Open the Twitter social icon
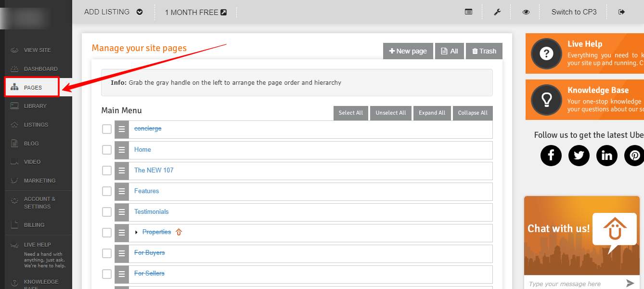Viewport: 644px width, 289px height. (579, 156)
